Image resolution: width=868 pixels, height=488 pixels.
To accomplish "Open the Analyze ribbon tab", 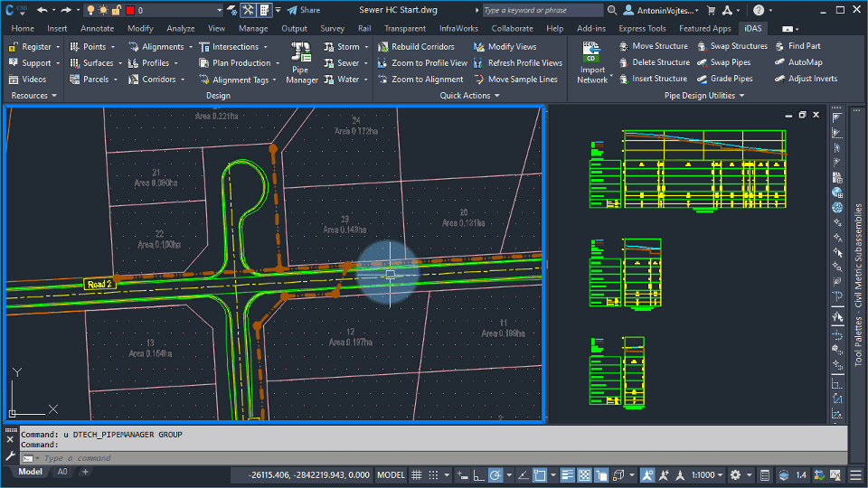I will tap(181, 28).
